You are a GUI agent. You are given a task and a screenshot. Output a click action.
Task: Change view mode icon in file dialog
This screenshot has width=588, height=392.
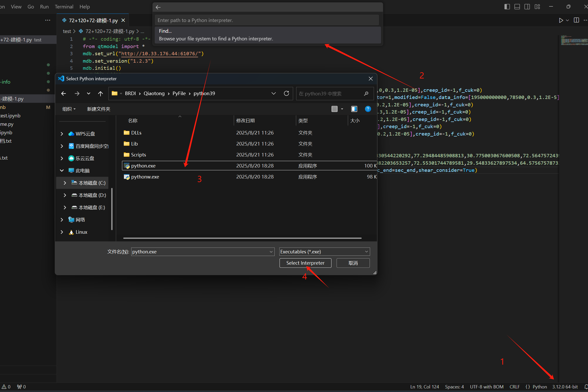click(334, 109)
